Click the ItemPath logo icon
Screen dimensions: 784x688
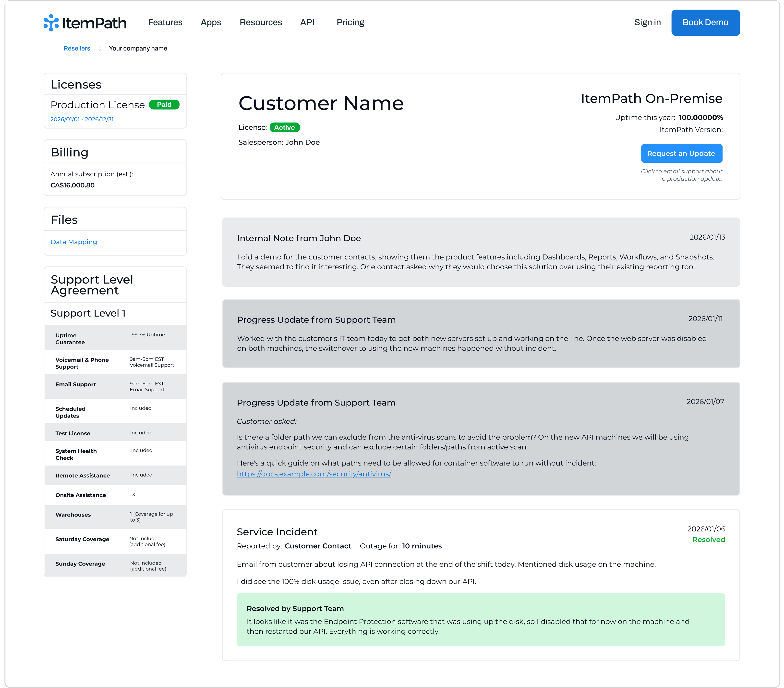[51, 23]
